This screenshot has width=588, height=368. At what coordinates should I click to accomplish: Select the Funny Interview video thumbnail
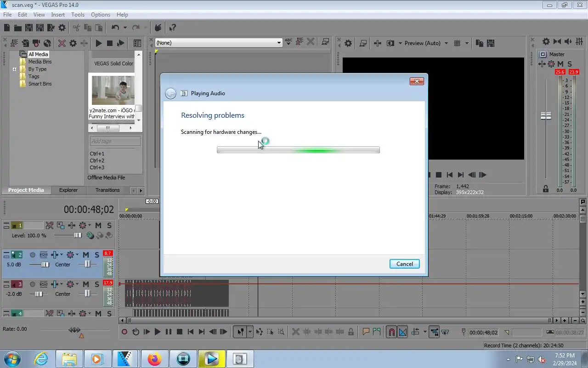pyautogui.click(x=113, y=91)
